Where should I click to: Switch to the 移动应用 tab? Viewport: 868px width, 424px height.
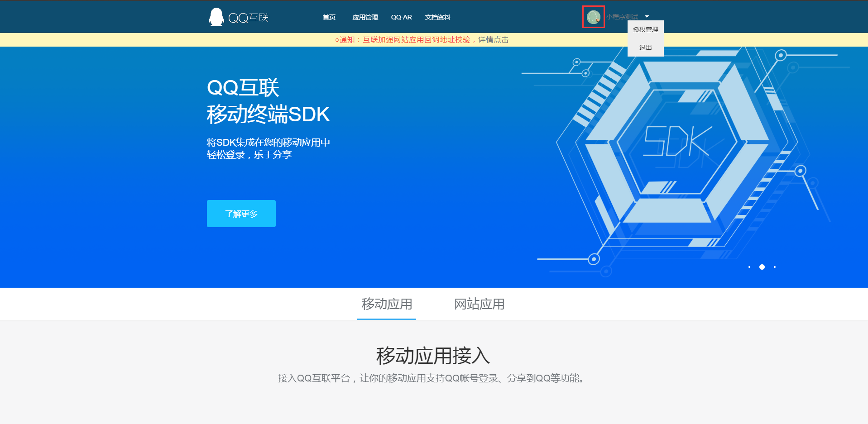click(387, 304)
